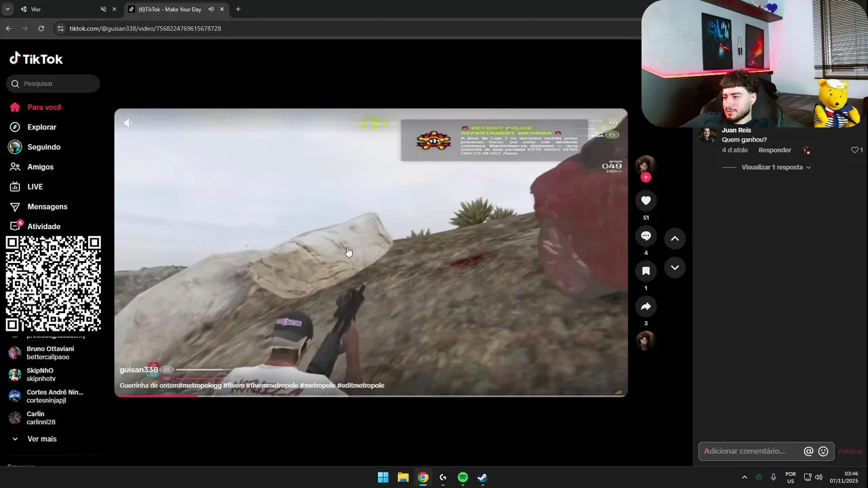868x488 pixels.
Task: Open File Explorer from the taskbar
Action: 403,477
